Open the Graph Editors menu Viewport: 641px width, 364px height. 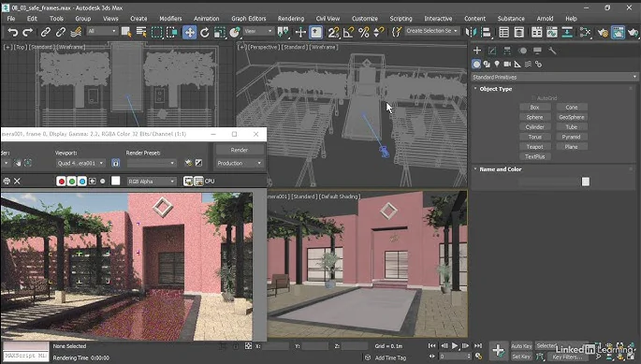point(249,19)
